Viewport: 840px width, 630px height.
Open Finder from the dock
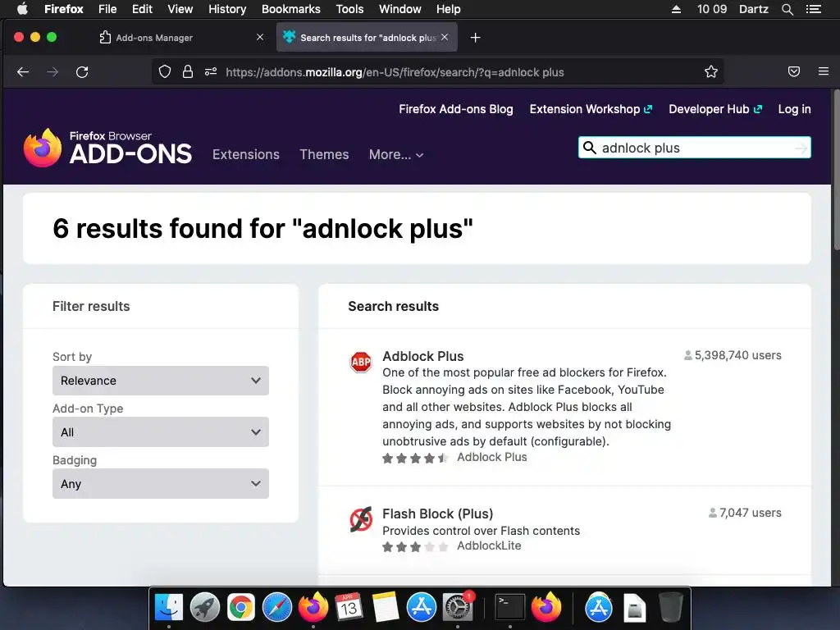(x=169, y=608)
